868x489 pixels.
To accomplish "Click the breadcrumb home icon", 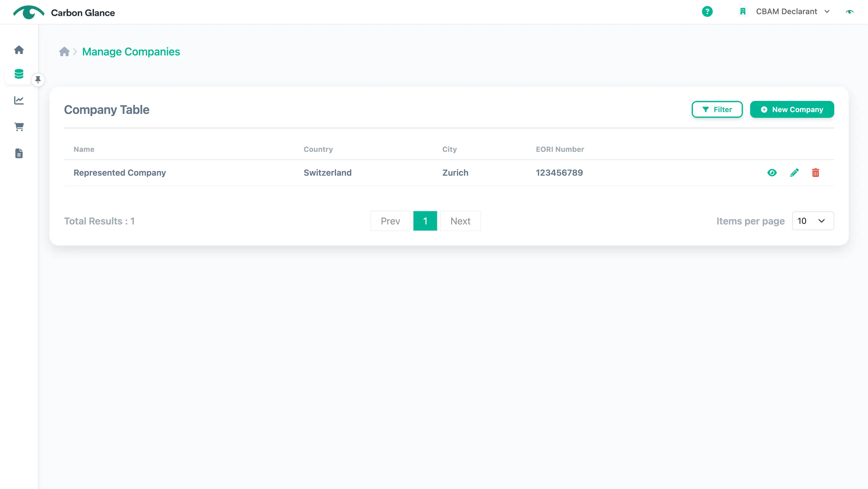I will click(64, 52).
